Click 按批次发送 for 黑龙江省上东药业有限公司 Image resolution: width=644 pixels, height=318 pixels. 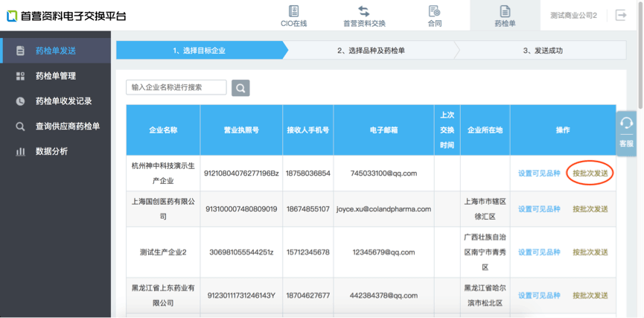(x=590, y=296)
